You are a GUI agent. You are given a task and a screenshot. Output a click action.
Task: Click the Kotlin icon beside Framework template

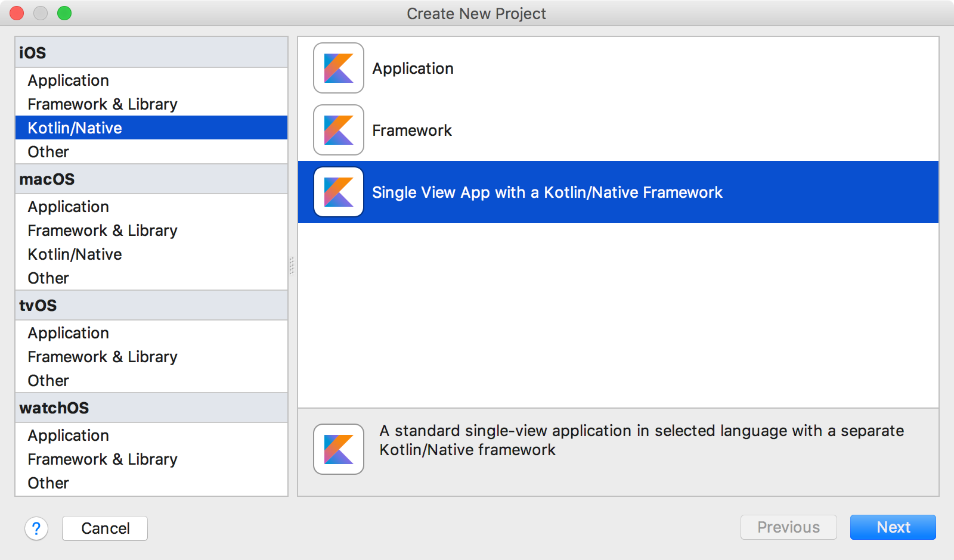[338, 130]
